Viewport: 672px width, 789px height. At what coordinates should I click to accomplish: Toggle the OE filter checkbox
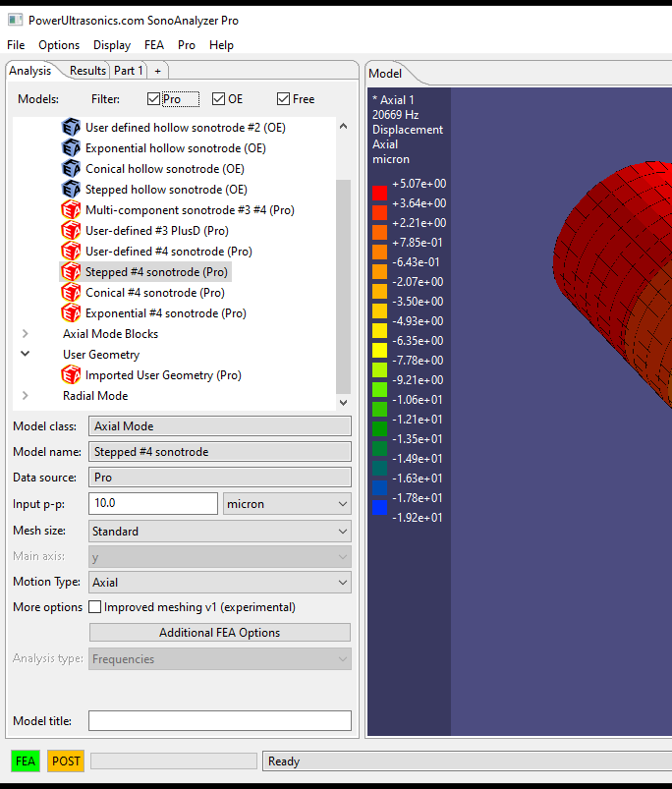218,99
